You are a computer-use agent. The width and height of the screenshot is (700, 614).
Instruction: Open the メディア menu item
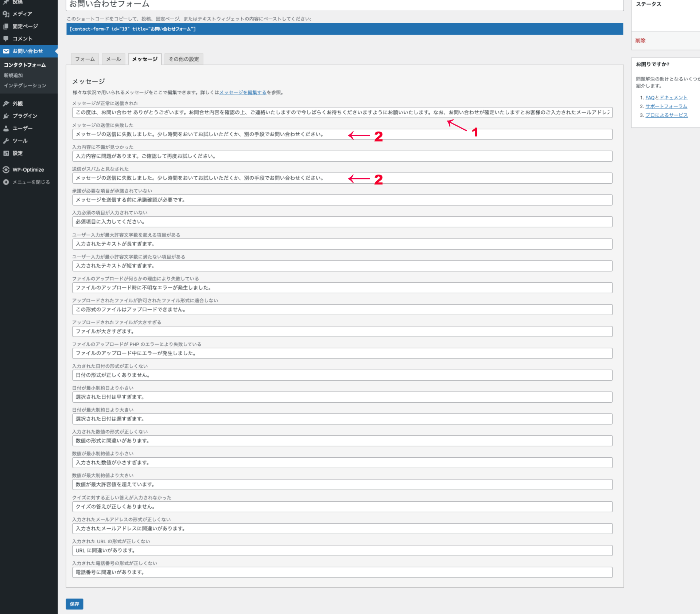(x=22, y=14)
